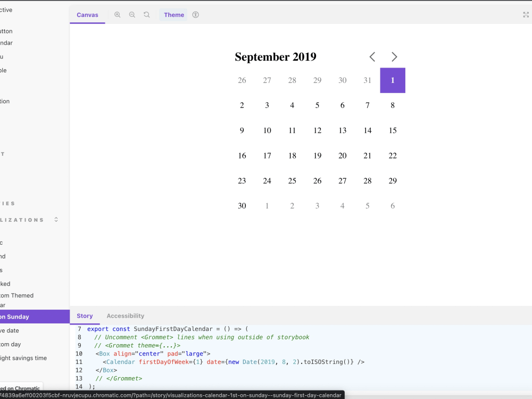Click the zoom in magnifier icon
This screenshot has width=532, height=399.
[118, 14]
